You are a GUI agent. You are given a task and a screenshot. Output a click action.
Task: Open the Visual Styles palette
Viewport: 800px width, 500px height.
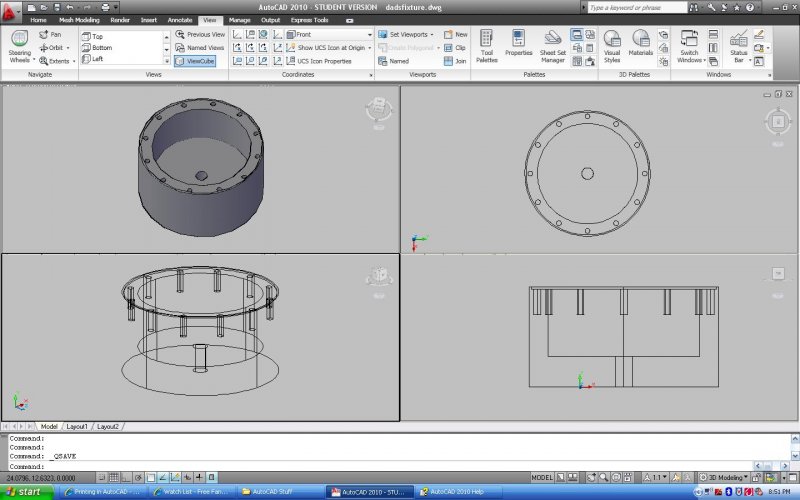coord(612,45)
